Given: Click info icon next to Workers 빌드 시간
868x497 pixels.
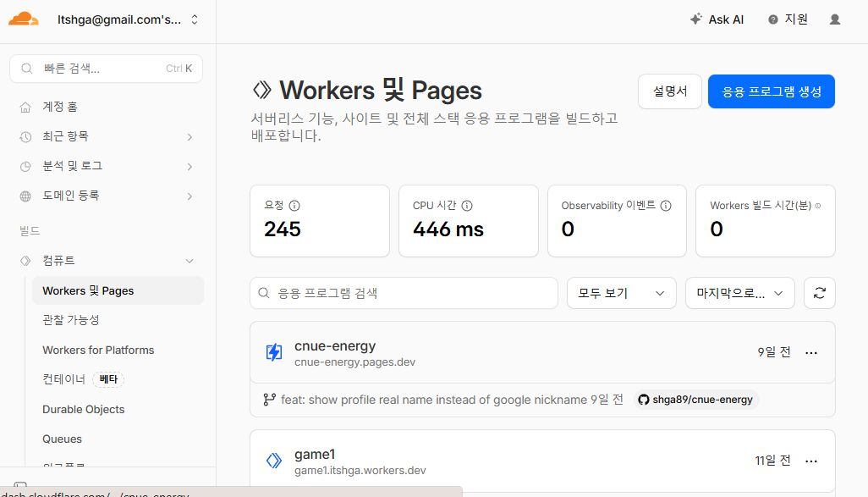Looking at the screenshot, I should (818, 206).
